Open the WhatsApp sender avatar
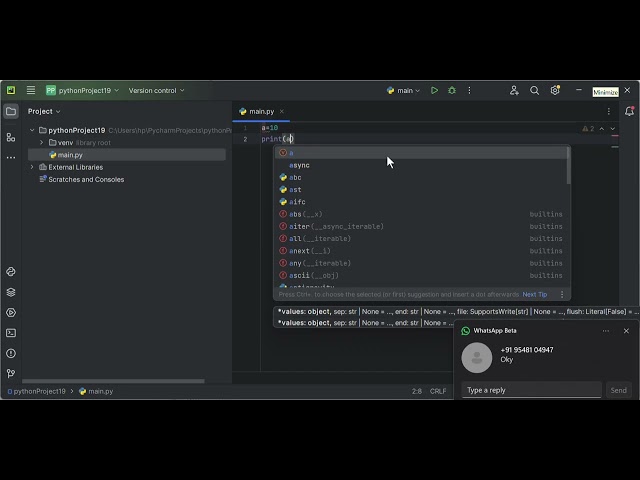 477,358
